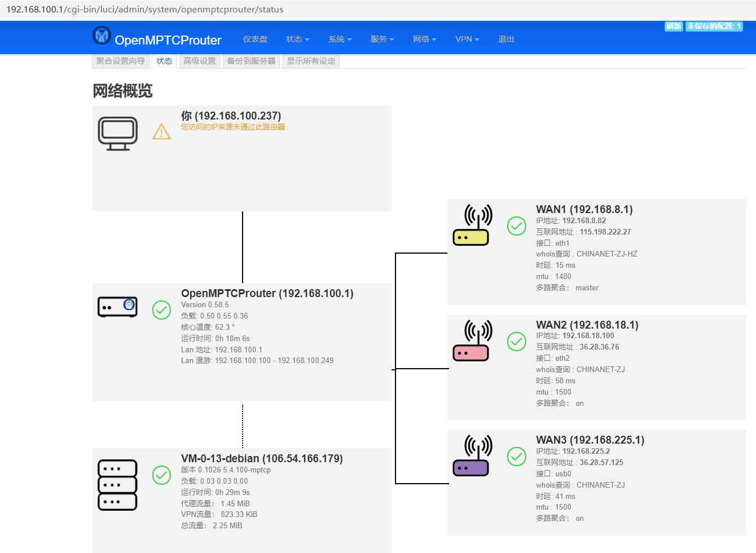Click the WAN3 IP address 192.168.225.2
Image resolution: width=756 pixels, height=553 pixels.
pyautogui.click(x=586, y=451)
